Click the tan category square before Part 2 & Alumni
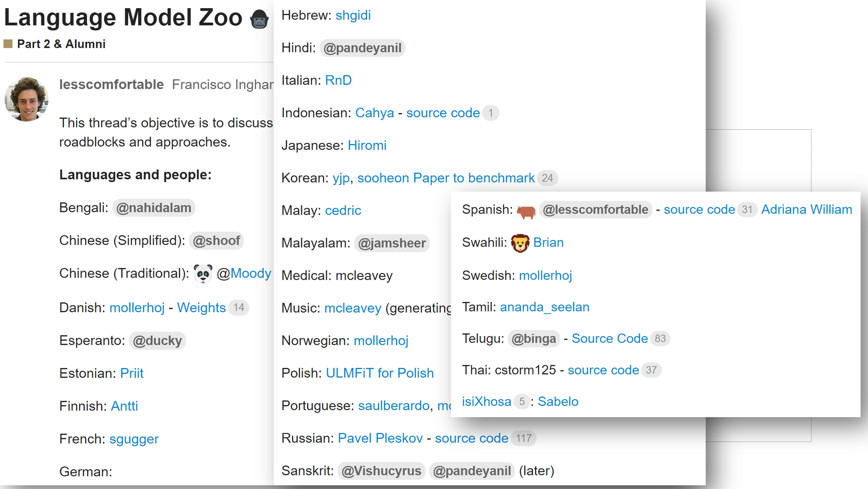The width and height of the screenshot is (868, 489). 7,43
